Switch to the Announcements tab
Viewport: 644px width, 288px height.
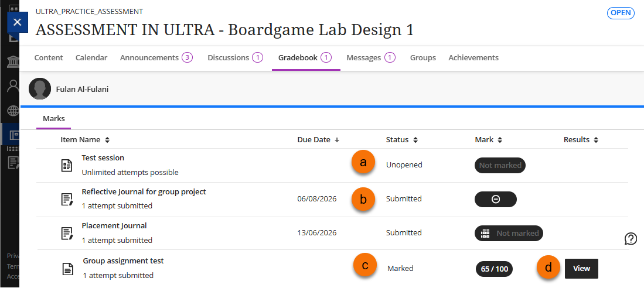click(155, 58)
